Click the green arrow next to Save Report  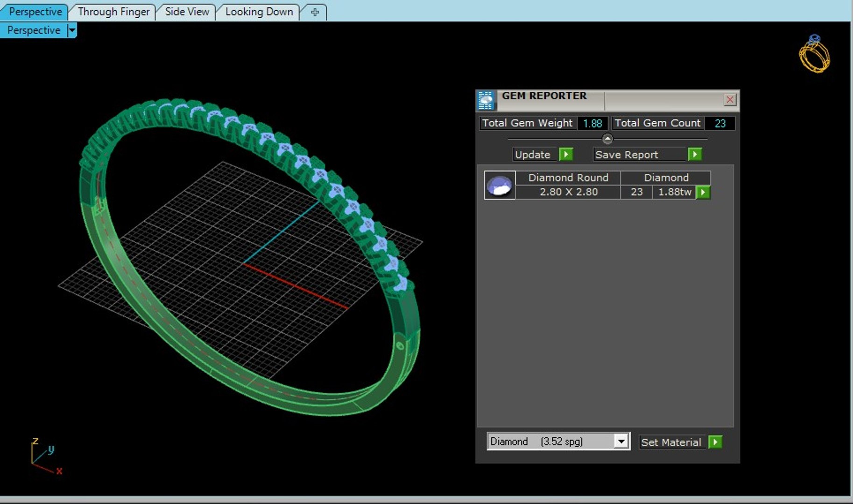695,154
